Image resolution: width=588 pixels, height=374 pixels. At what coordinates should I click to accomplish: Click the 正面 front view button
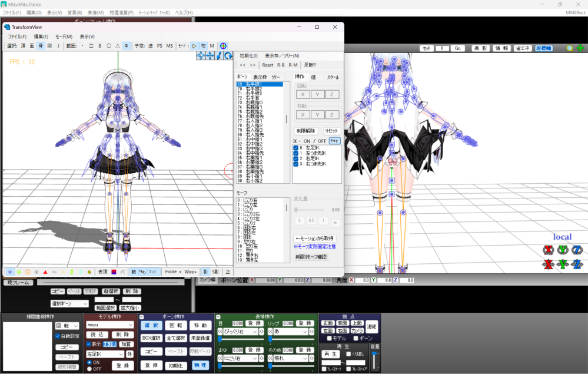328,323
